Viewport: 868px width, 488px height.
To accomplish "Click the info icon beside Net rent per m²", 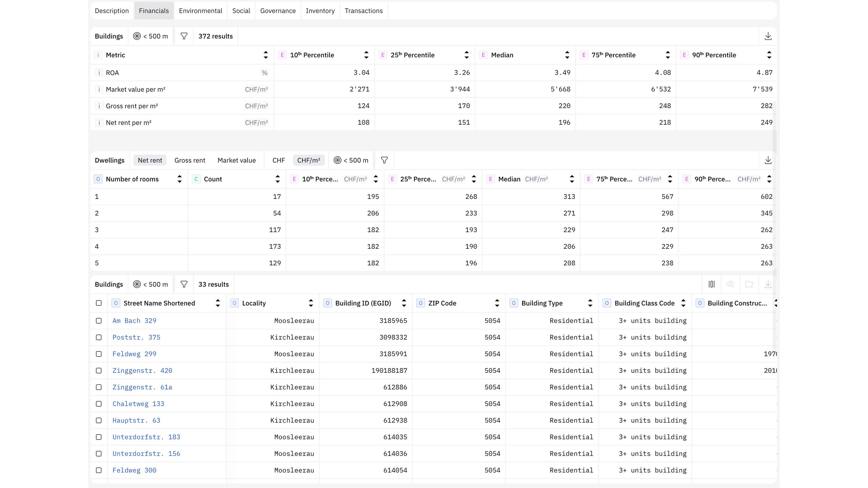I will [99, 123].
